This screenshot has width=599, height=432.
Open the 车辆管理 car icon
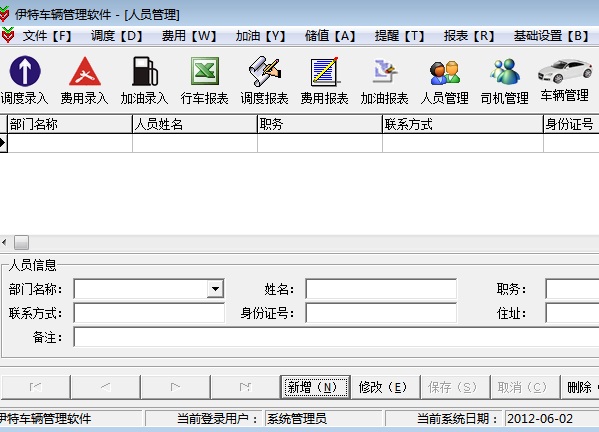click(565, 71)
